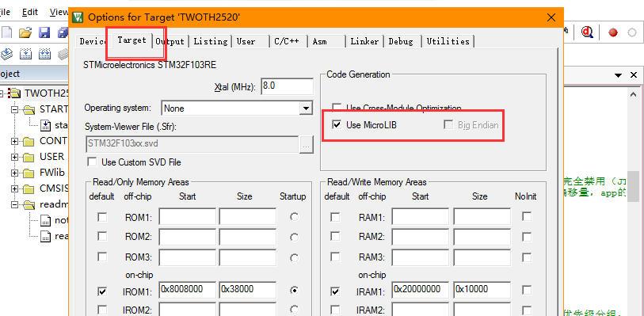
Task: Click the red Insert Breakpoint icon
Action: [613, 32]
